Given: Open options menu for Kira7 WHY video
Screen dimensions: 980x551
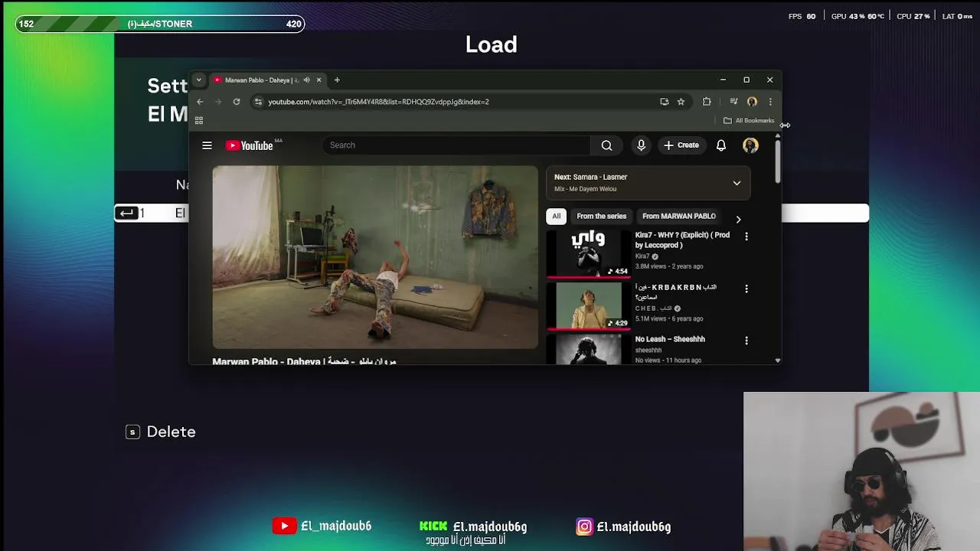Looking at the screenshot, I should pyautogui.click(x=746, y=236).
